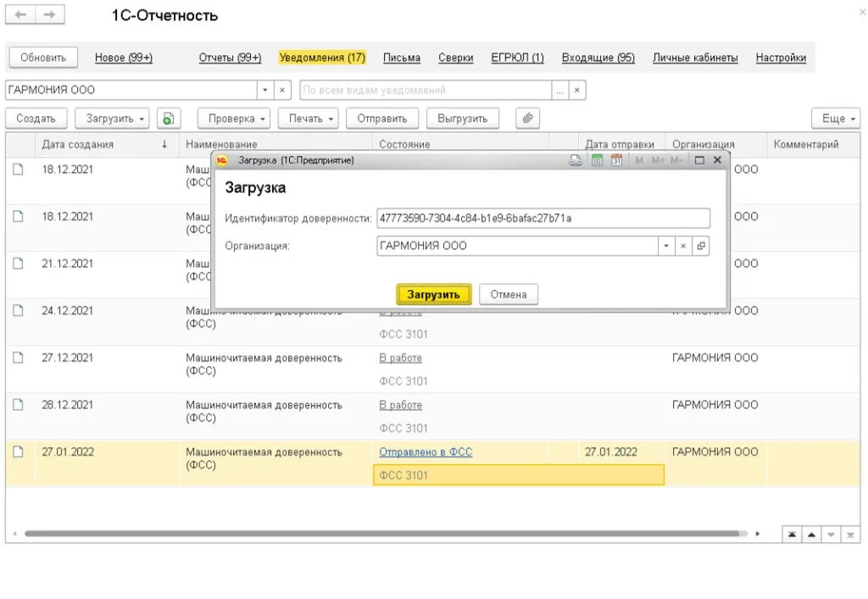
Task: Open the Еще dropdown menu
Action: point(836,119)
